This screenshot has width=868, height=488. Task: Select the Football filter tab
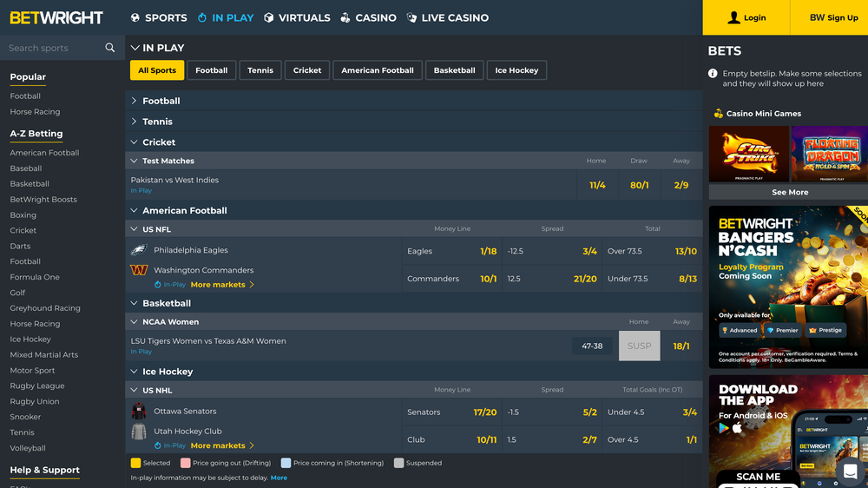(x=212, y=70)
